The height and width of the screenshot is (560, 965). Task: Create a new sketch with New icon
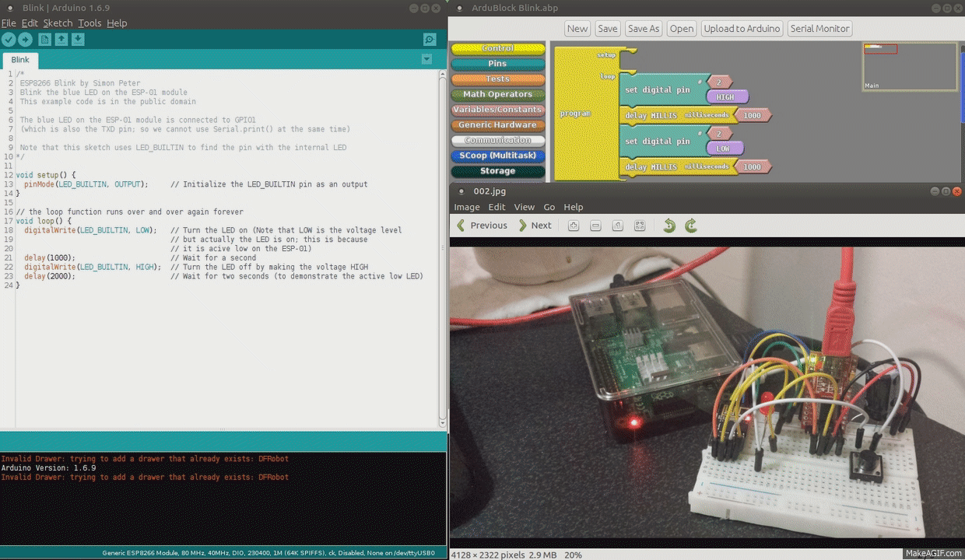click(x=45, y=40)
